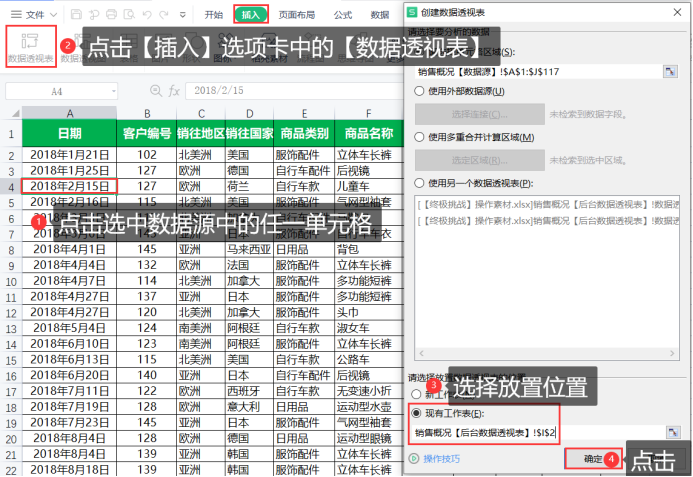Screen dimensions: 693x477
Task: Select 现有工作表 radio option
Action: [416, 413]
